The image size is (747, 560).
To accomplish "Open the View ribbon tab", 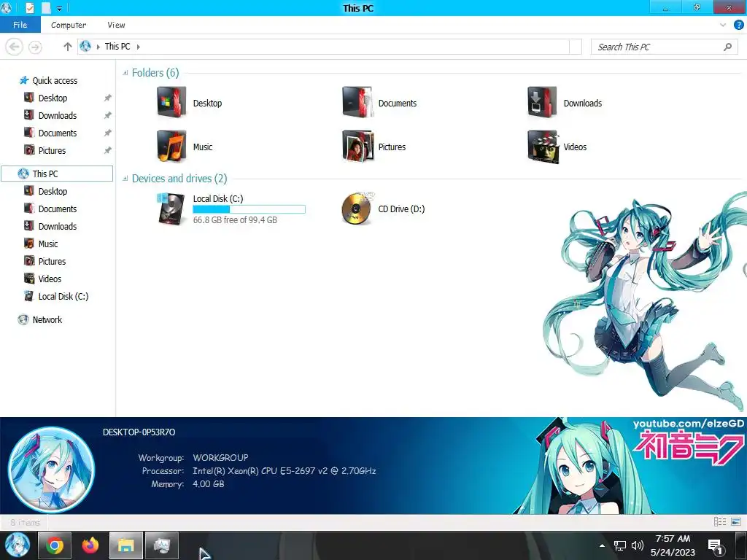I will point(116,25).
